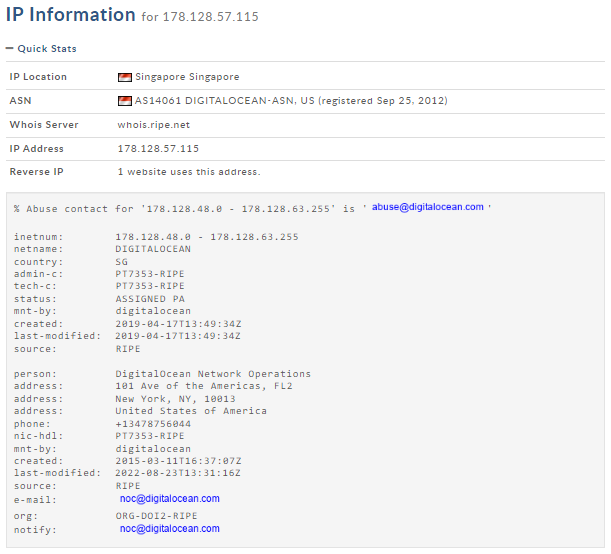Click the 'Singapore Singapore' location text
This screenshot has width=611, height=554.
pyautogui.click(x=187, y=77)
